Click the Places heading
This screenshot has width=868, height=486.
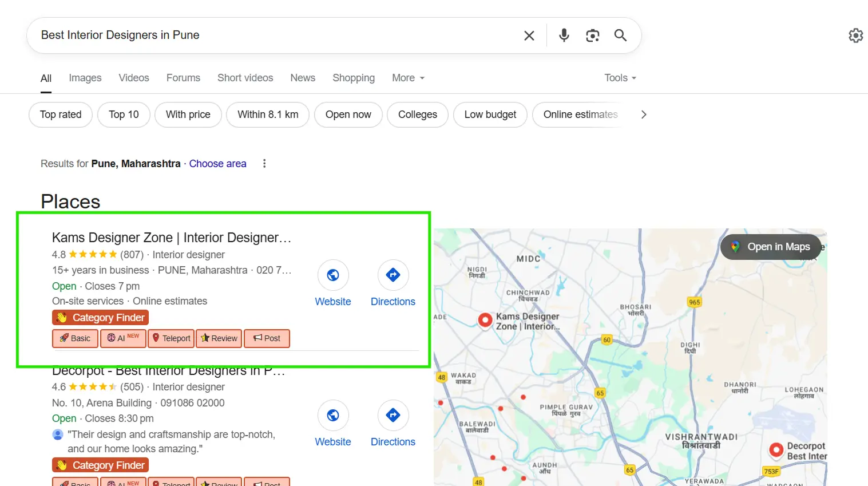point(70,201)
